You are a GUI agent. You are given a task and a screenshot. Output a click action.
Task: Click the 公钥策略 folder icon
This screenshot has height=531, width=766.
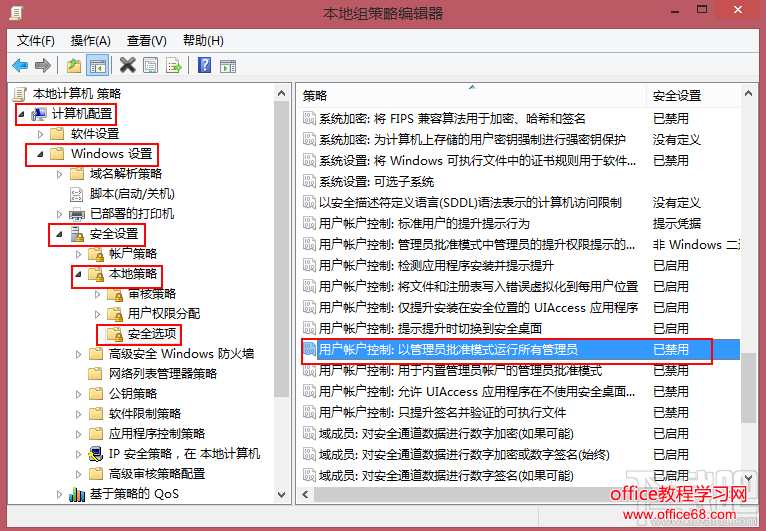coord(96,394)
